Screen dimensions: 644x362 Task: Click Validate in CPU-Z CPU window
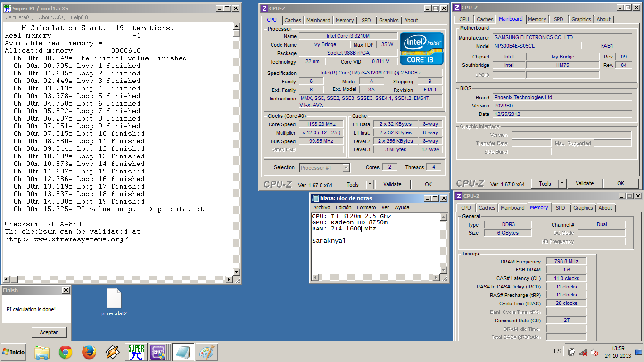392,185
